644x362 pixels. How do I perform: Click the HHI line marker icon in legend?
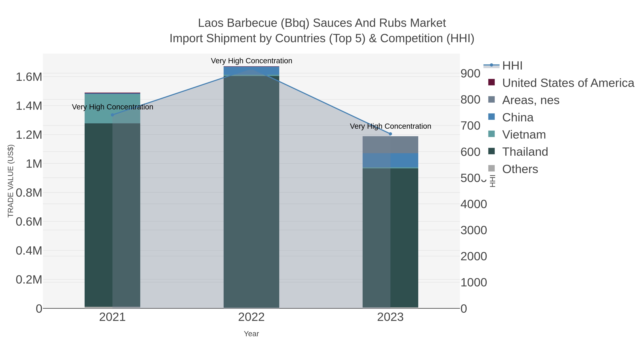click(x=491, y=65)
